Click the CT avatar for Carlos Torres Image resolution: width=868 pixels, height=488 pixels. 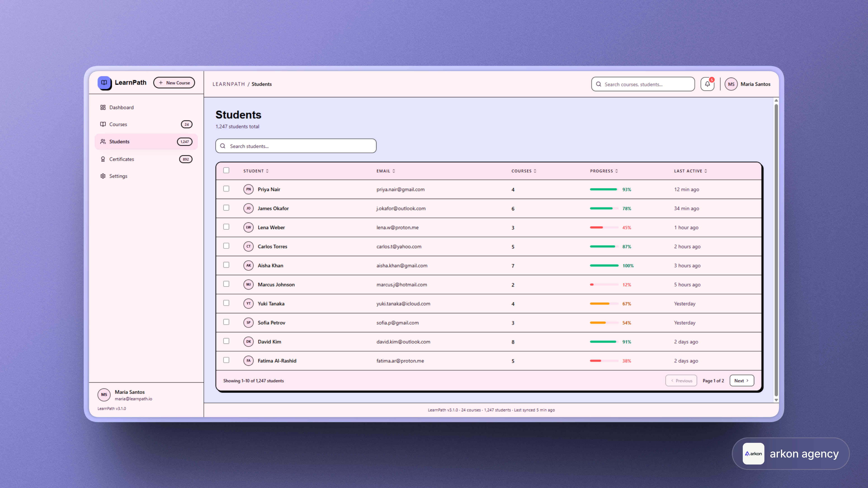click(248, 246)
